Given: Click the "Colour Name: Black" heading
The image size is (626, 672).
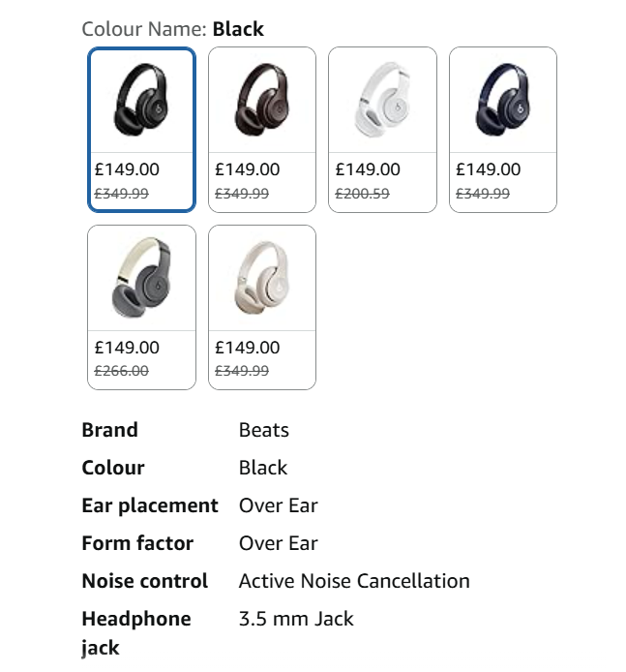Looking at the screenshot, I should (172, 29).
